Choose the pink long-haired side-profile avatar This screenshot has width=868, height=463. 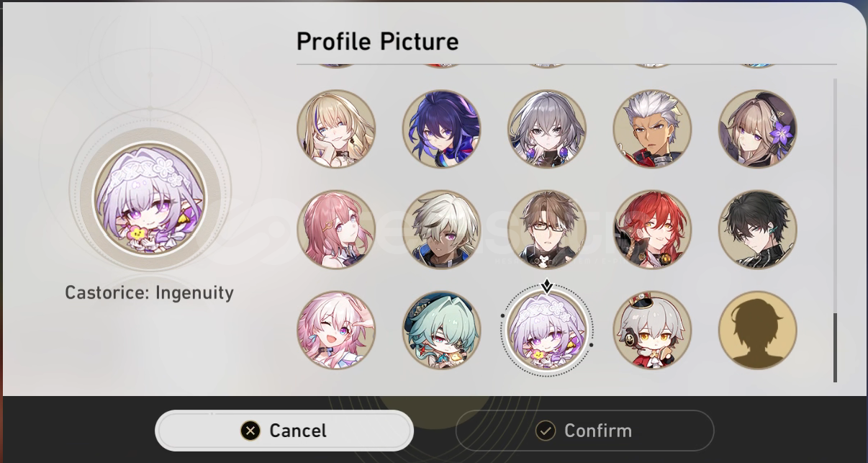(x=336, y=230)
